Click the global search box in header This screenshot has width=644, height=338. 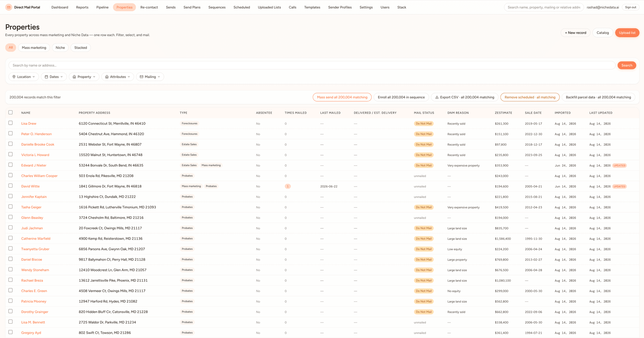pyautogui.click(x=544, y=7)
